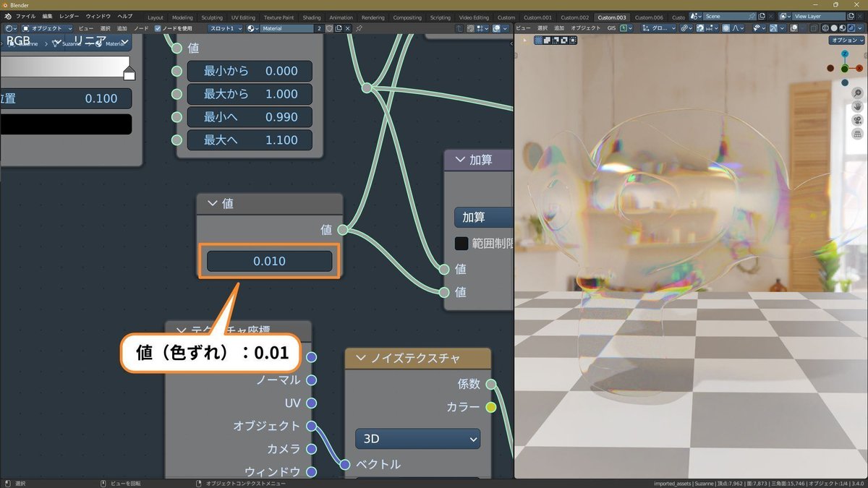The height and width of the screenshot is (488, 868).
Task: Click the color ramp gradient bar
Action: pyautogui.click(x=66, y=67)
